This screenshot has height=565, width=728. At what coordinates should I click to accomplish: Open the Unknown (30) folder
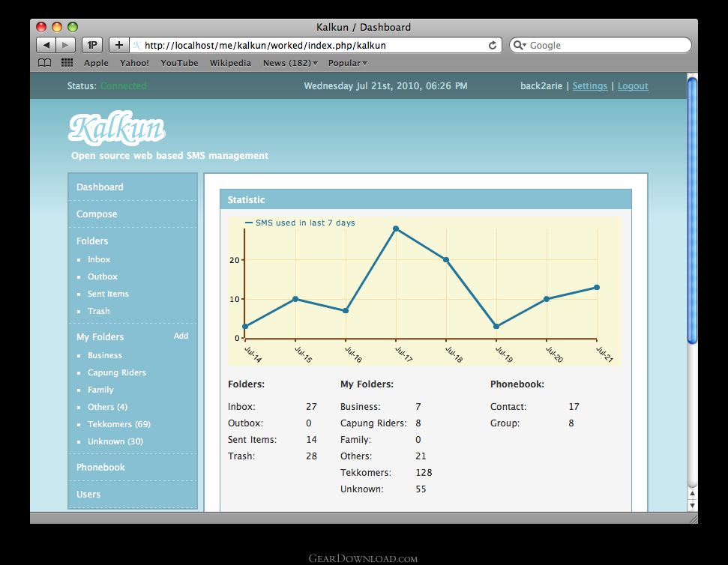pyautogui.click(x=115, y=441)
